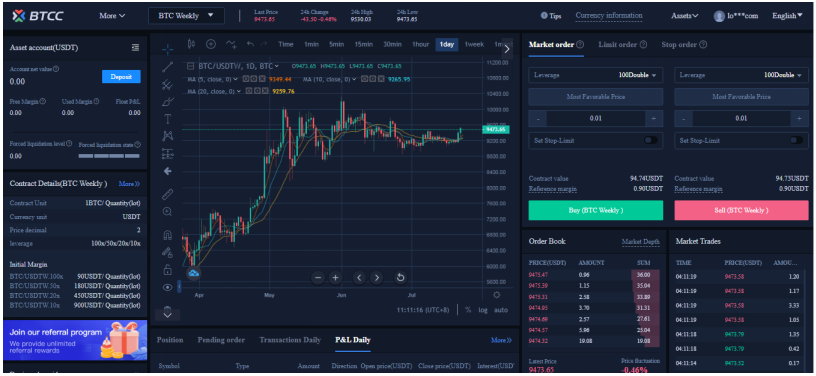Switch to the Stop order tab
Screen dimensions: 816x376
click(x=683, y=45)
